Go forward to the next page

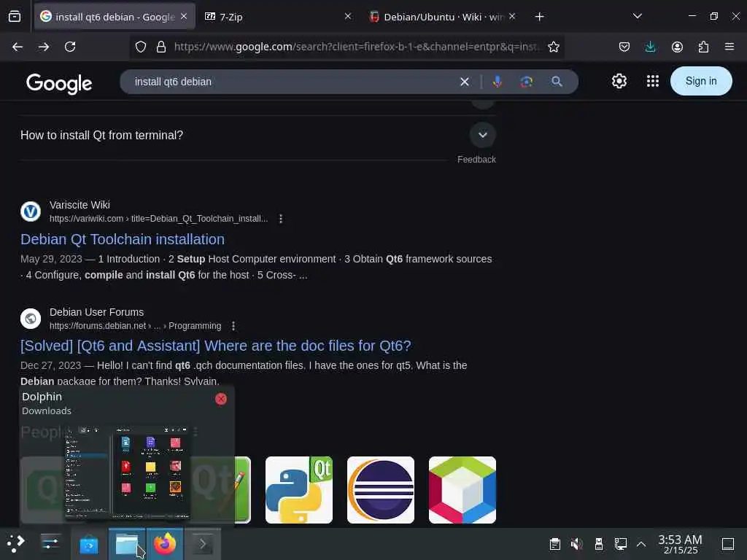click(x=44, y=47)
